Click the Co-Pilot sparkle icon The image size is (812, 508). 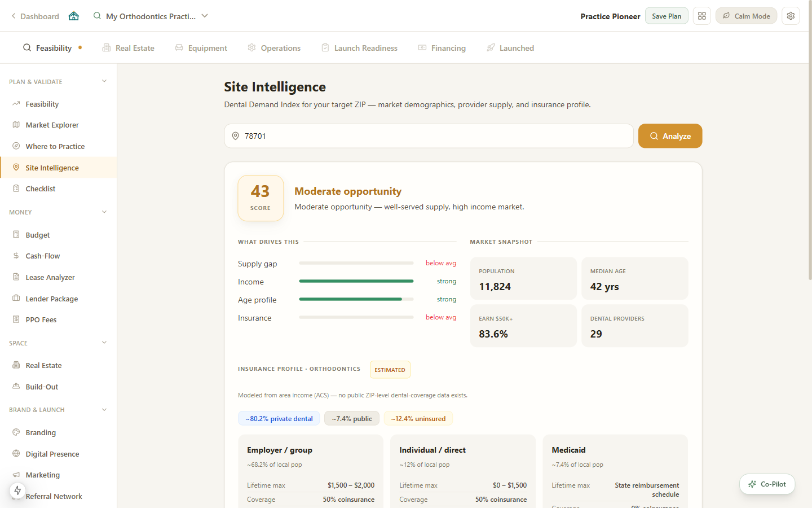[752, 484]
